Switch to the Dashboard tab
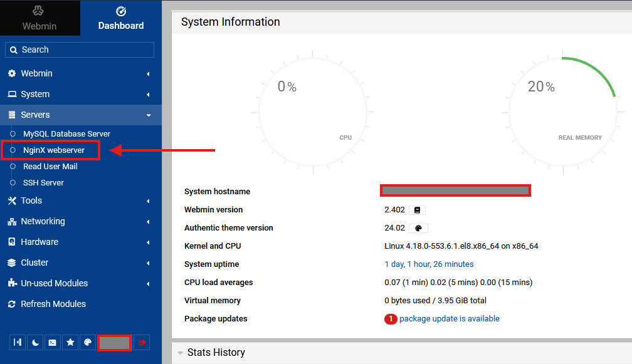 click(x=121, y=18)
